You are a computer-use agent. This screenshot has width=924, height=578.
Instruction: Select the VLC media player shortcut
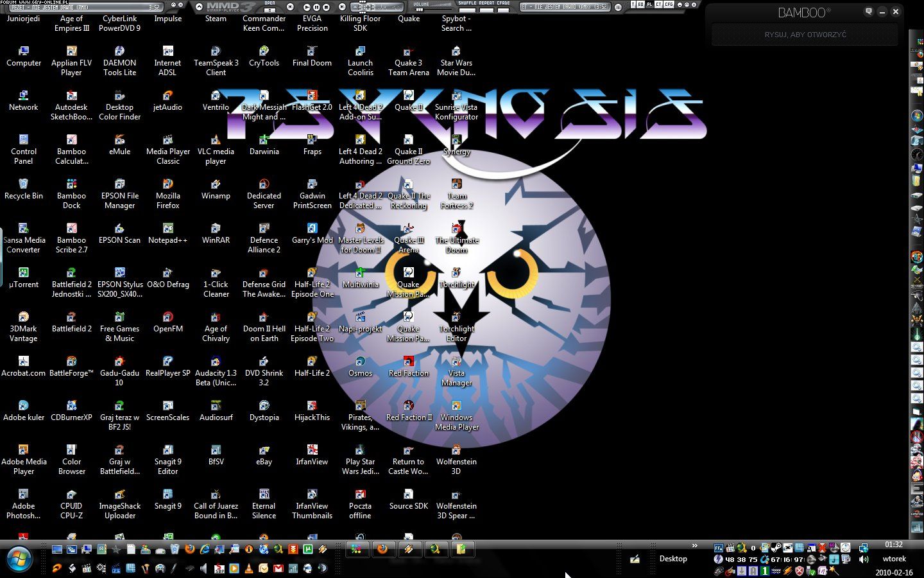click(216, 150)
